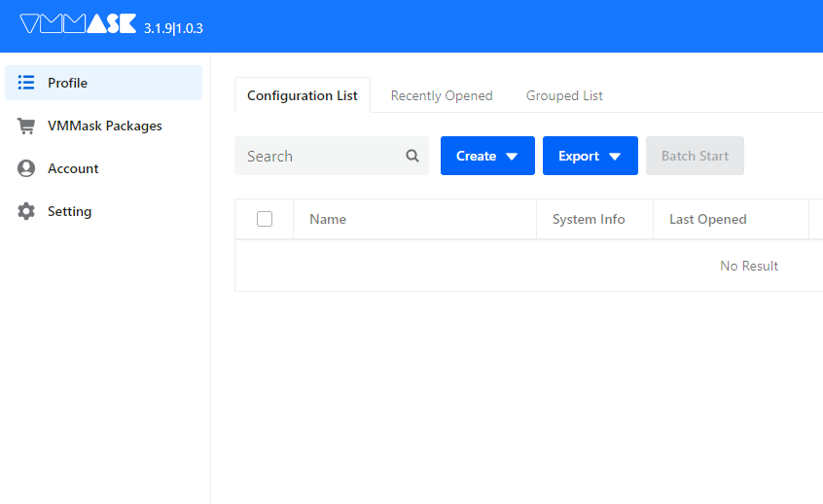Viewport: 823px width, 504px height.
Task: Click the Setting gear icon
Action: 27,211
